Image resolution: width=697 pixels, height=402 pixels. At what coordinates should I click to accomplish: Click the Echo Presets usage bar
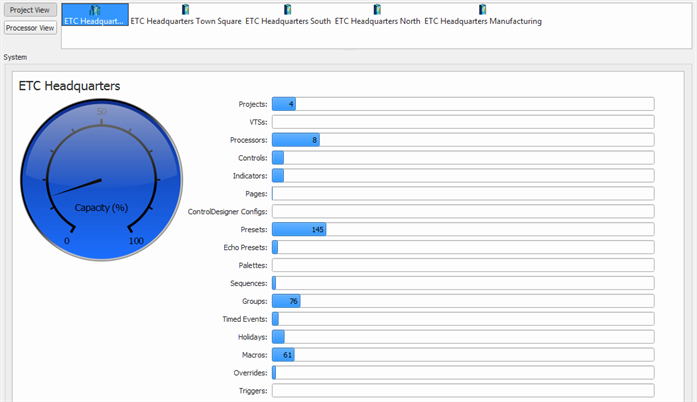click(x=463, y=247)
